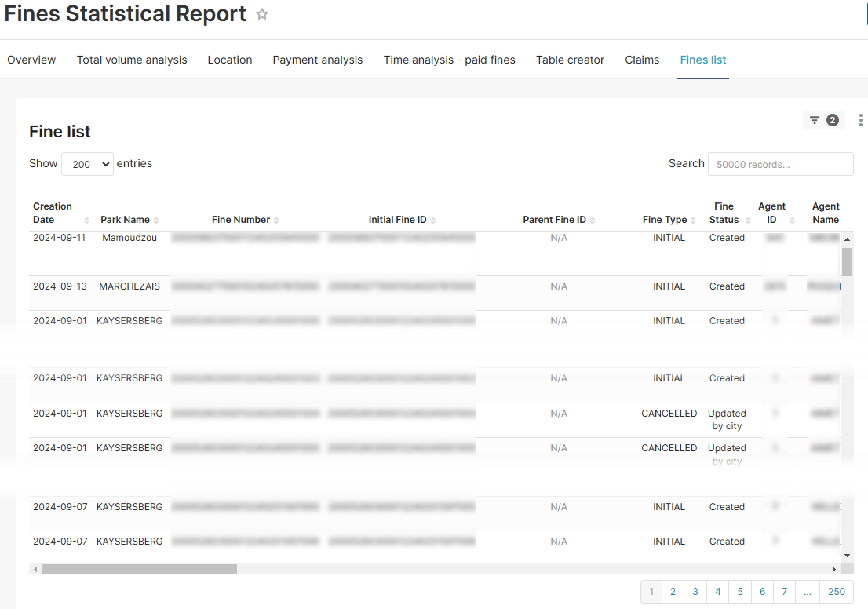Open the Claims tab

point(642,60)
